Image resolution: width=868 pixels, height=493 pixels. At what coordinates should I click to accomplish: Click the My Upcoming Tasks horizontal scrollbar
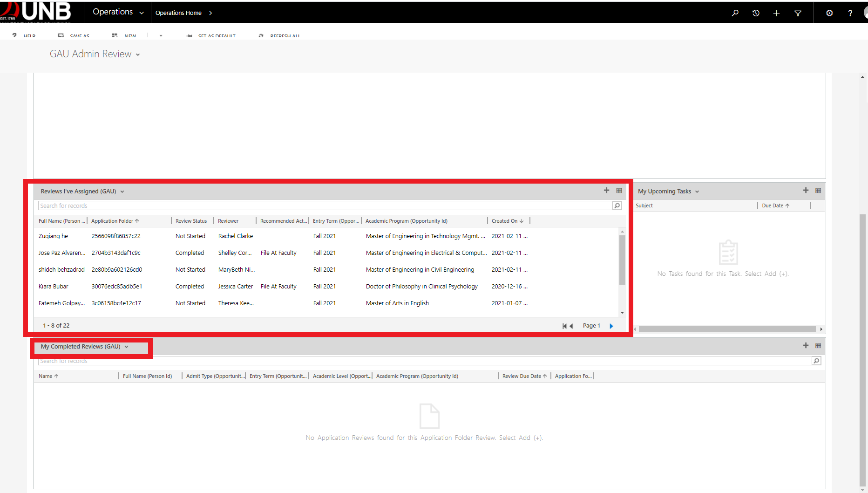point(726,329)
